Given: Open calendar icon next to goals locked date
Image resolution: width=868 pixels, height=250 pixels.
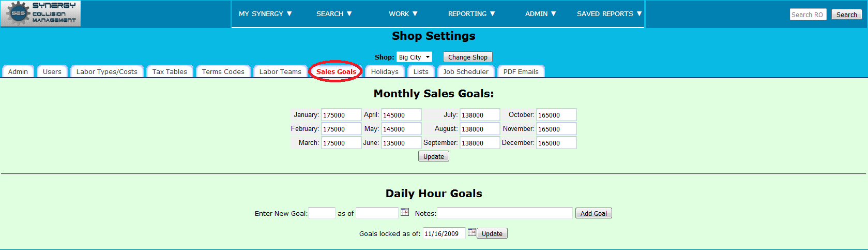Looking at the screenshot, I should 471,232.
